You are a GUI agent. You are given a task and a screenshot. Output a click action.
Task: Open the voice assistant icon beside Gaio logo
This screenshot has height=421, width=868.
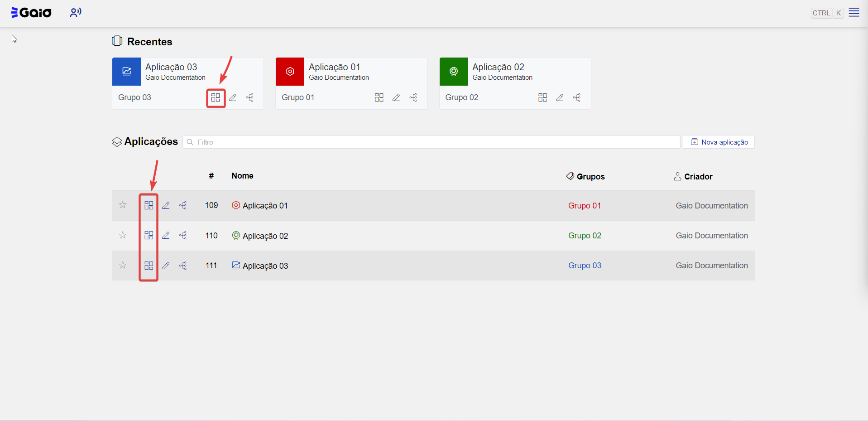(x=75, y=13)
